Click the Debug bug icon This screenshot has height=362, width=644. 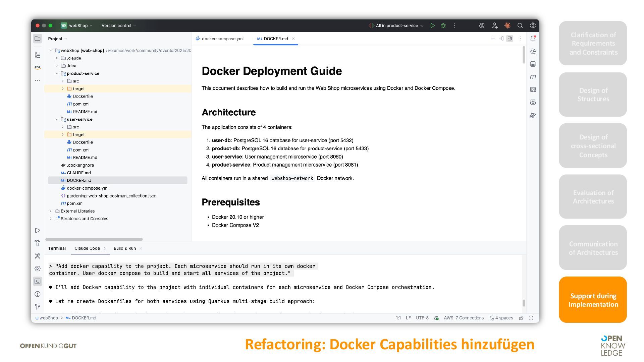click(x=443, y=25)
